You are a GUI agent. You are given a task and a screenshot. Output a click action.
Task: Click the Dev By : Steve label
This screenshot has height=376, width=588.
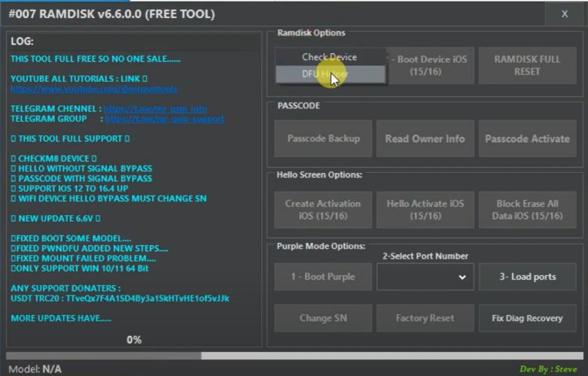(x=548, y=369)
